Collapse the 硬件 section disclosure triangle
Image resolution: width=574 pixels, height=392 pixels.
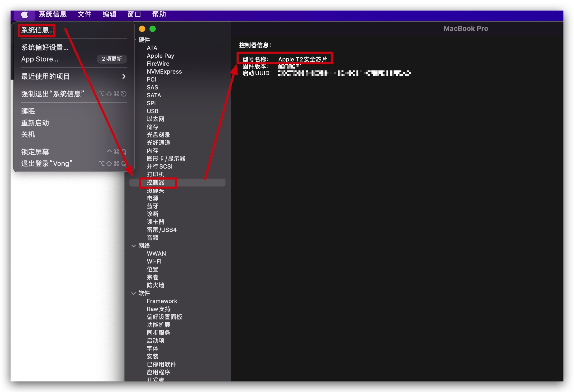(135, 40)
